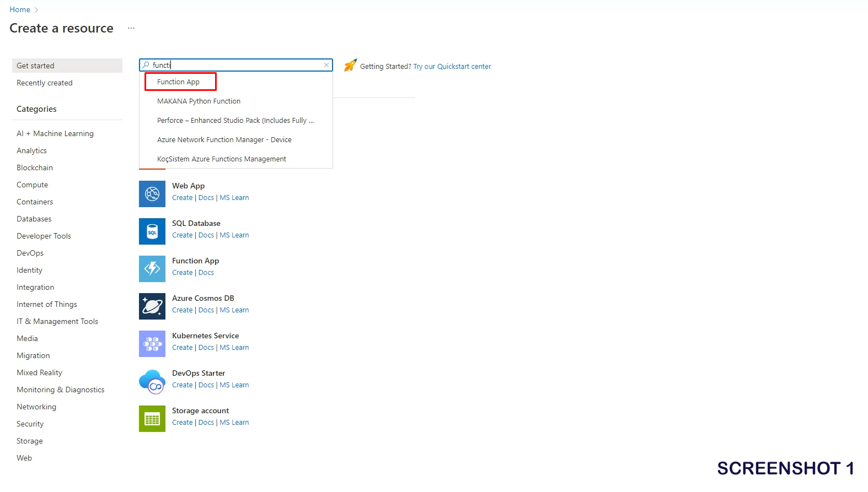Viewport: 868px width, 492px height.
Task: Click the Function App lightning icon
Action: pyautogui.click(x=152, y=269)
